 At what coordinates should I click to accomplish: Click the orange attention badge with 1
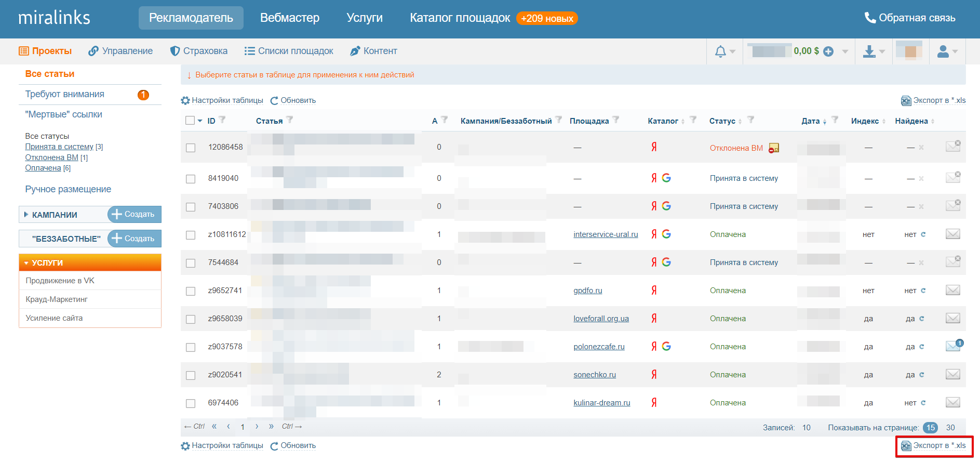tap(143, 95)
